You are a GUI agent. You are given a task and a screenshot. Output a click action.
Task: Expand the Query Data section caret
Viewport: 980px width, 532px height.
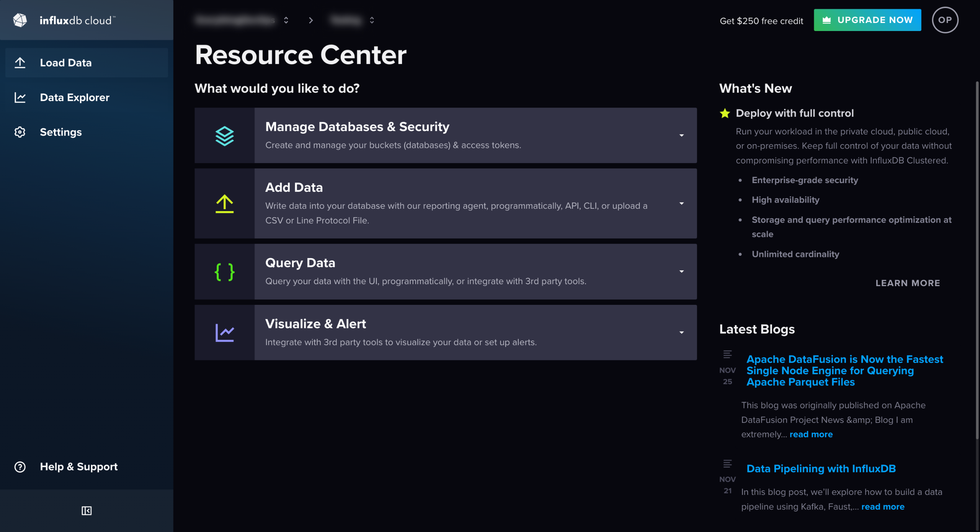681,272
